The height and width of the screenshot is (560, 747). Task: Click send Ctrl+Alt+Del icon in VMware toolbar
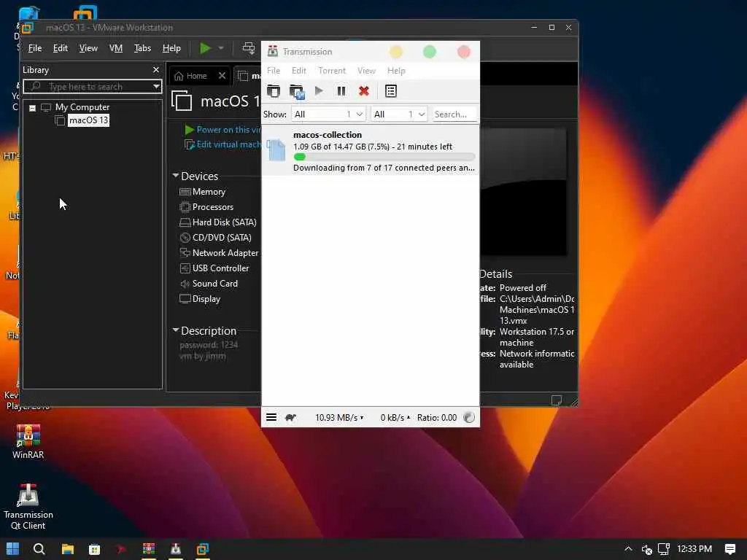248,48
